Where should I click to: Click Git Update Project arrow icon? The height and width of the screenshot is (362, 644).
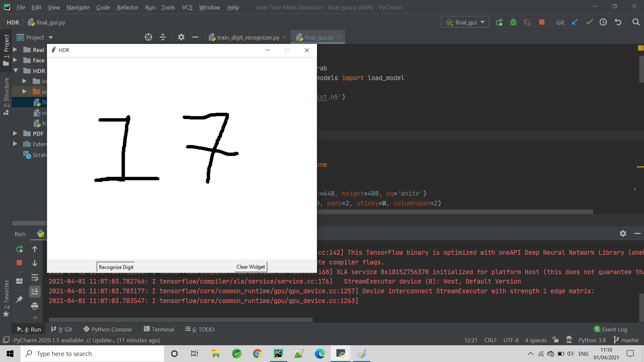(575, 22)
